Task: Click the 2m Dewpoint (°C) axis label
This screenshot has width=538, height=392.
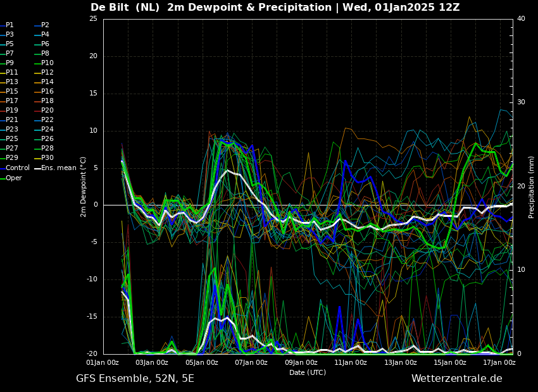Action: click(x=84, y=187)
